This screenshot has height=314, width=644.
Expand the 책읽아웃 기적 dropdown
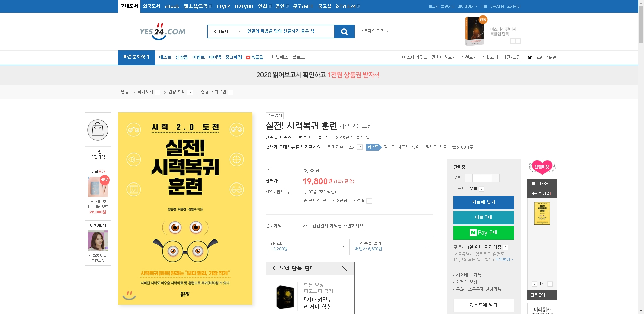click(x=374, y=31)
